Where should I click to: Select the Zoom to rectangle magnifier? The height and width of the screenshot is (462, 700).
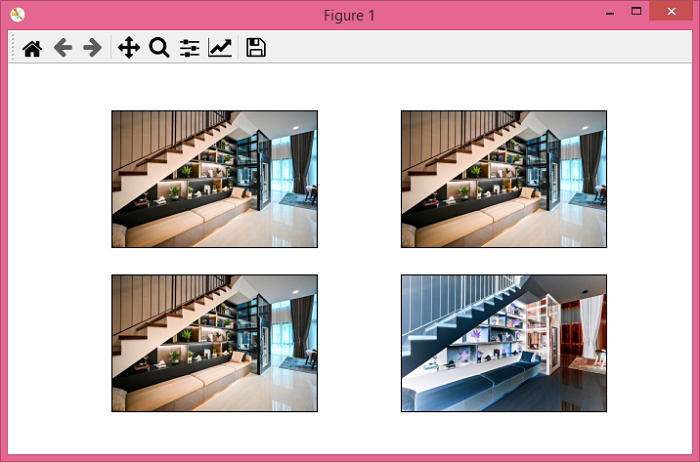(x=159, y=48)
